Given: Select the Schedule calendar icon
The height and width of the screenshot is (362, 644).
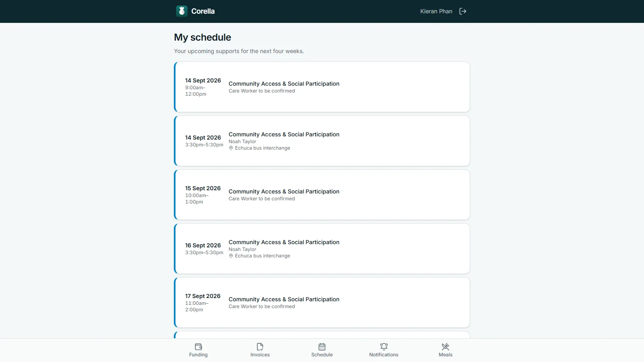Looking at the screenshot, I should click(322, 347).
